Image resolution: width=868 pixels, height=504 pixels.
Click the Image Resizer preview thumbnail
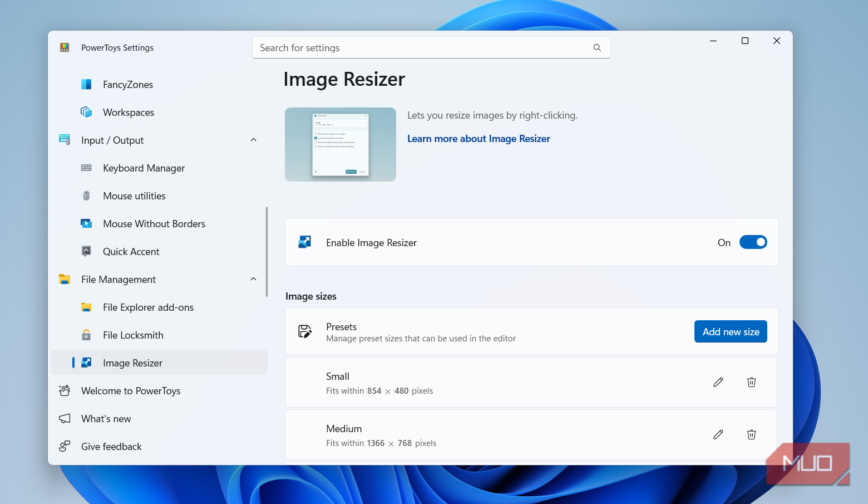click(x=341, y=144)
